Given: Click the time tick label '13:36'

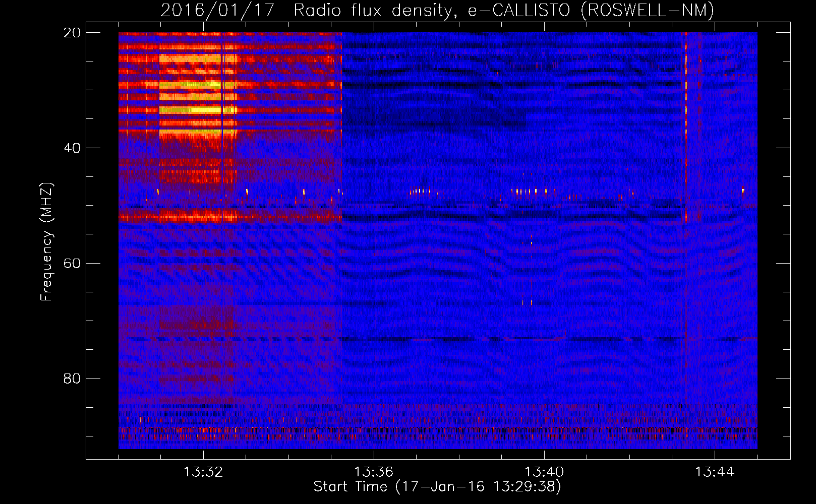Looking at the screenshot, I should click(374, 472).
